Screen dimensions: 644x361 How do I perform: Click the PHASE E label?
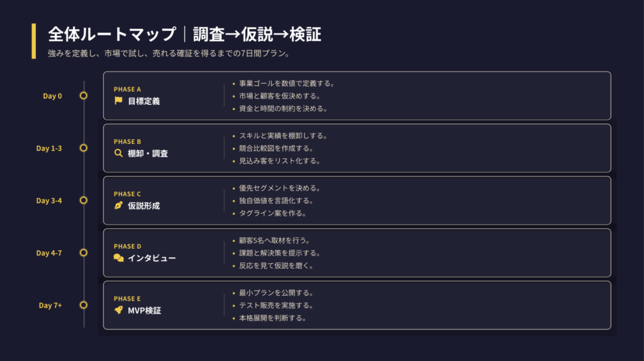tap(127, 299)
